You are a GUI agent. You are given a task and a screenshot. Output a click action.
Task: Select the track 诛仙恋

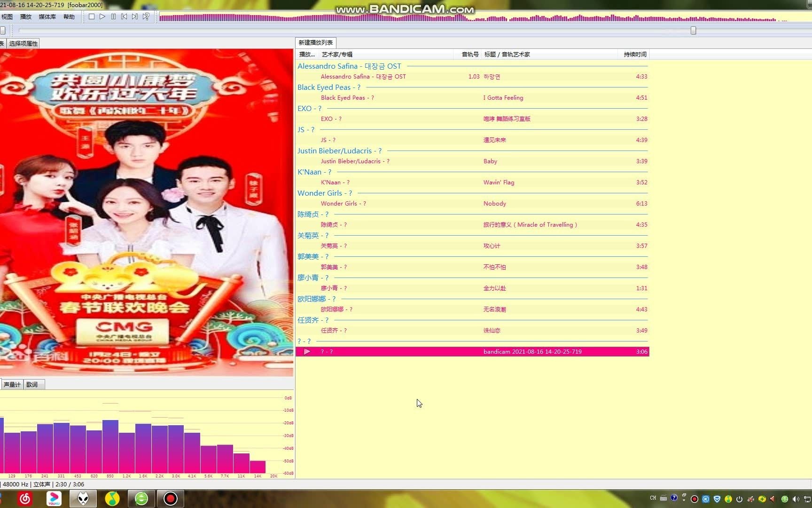coord(472,331)
